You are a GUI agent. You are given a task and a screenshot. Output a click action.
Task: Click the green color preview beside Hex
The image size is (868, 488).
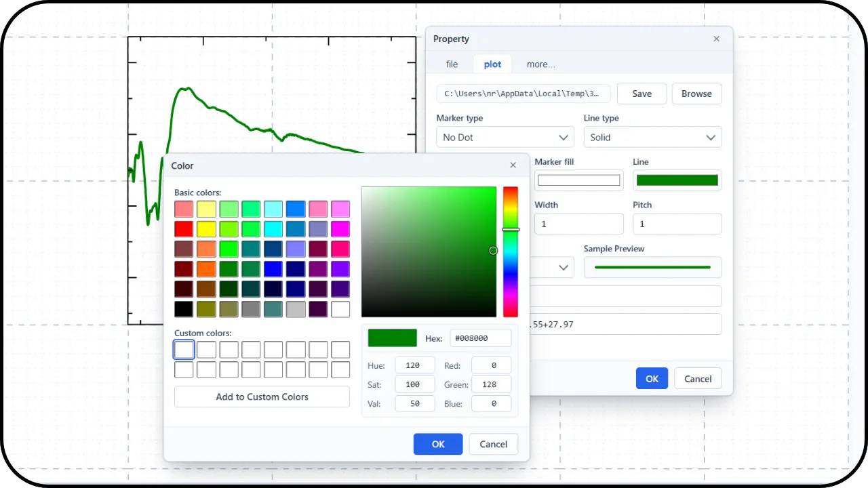393,338
